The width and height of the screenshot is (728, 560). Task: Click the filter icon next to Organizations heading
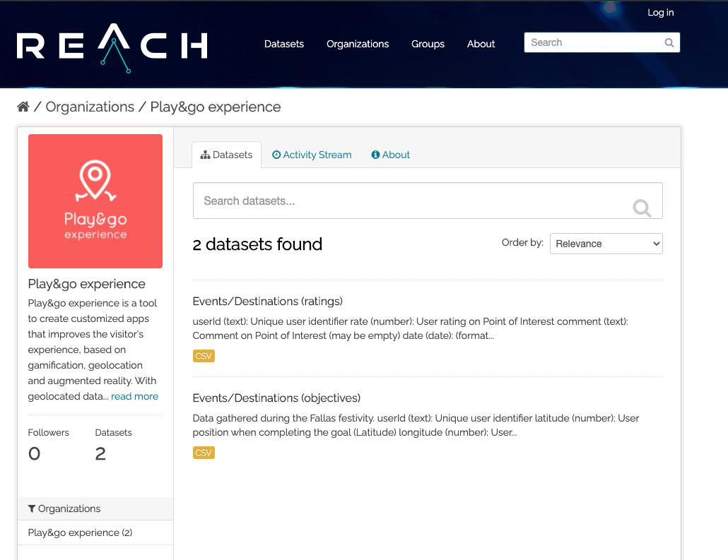coord(31,508)
